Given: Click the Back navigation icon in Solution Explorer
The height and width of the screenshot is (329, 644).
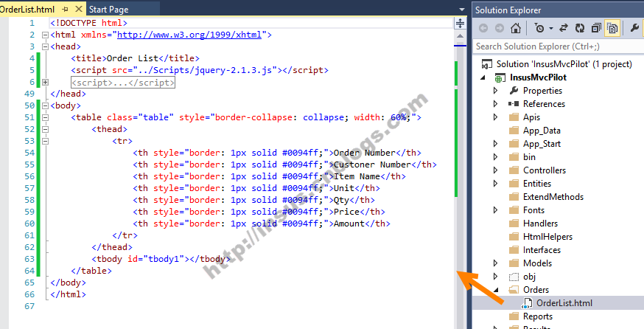Looking at the screenshot, I should 483,28.
